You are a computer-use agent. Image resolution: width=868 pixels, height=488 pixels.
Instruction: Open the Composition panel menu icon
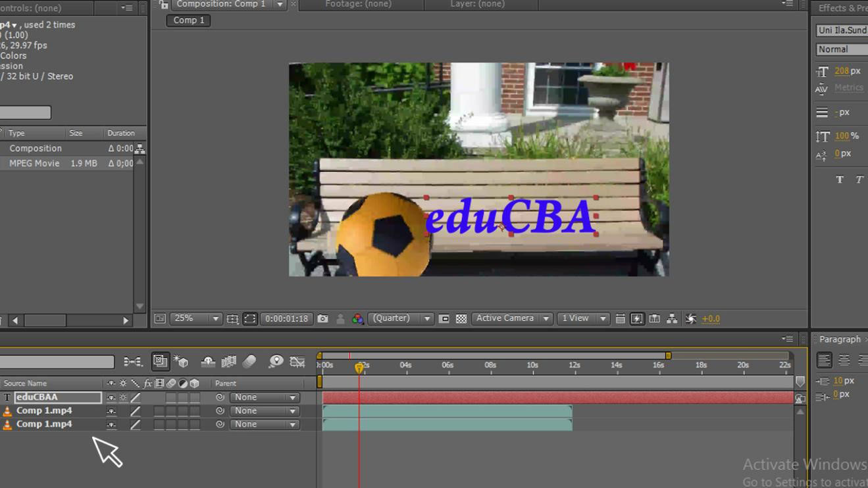(787, 4)
